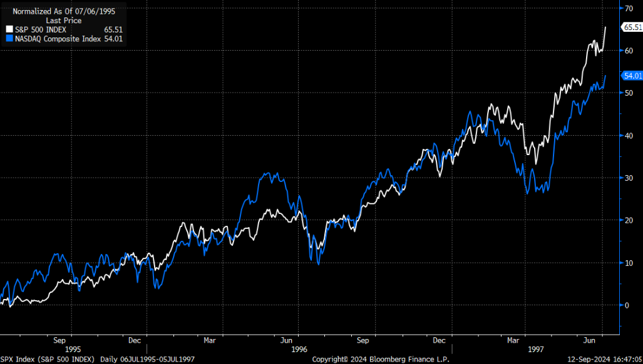The width and height of the screenshot is (643, 364).
Task: Select the S&P 500 INDEX legend label
Action: [41, 29]
